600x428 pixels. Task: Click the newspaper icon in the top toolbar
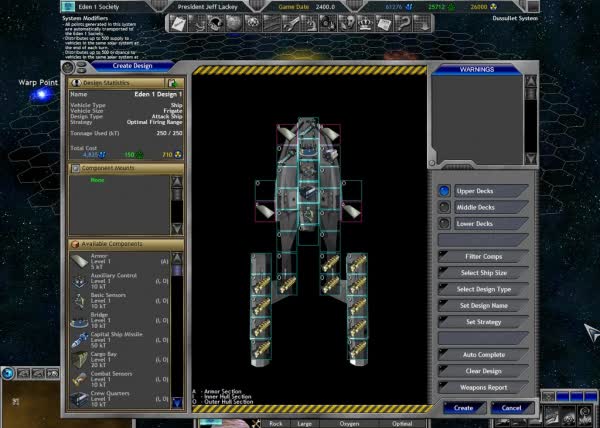[384, 23]
